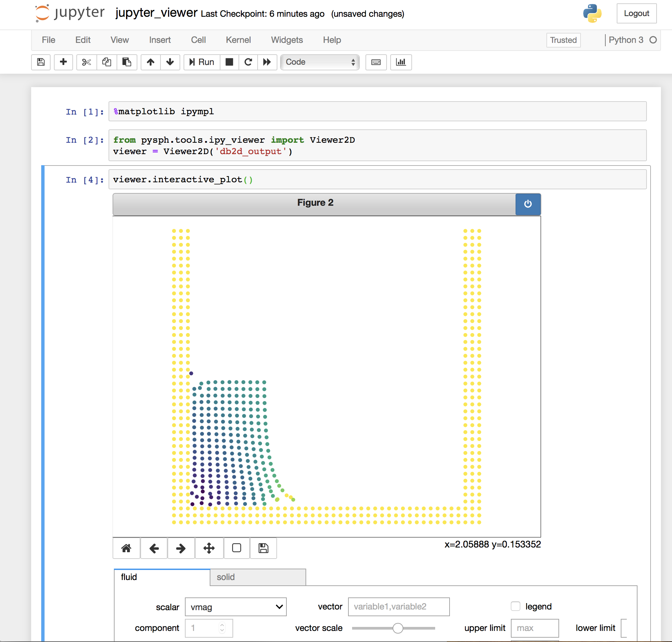
Task: Select the zoom-to-rectangle tool
Action: click(237, 548)
